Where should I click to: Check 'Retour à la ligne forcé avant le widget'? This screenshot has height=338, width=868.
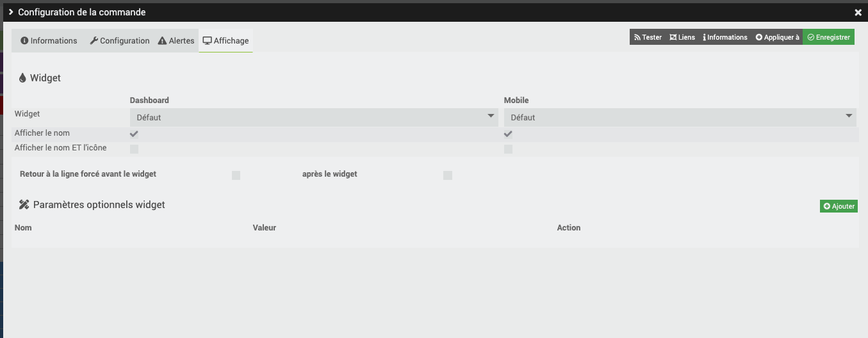click(x=236, y=175)
